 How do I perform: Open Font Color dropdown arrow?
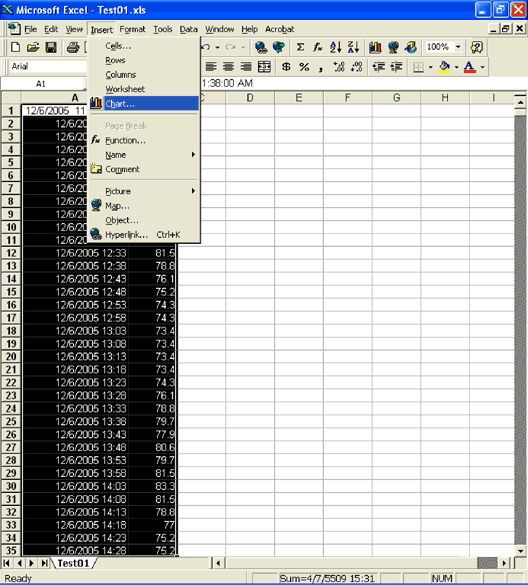coord(482,68)
